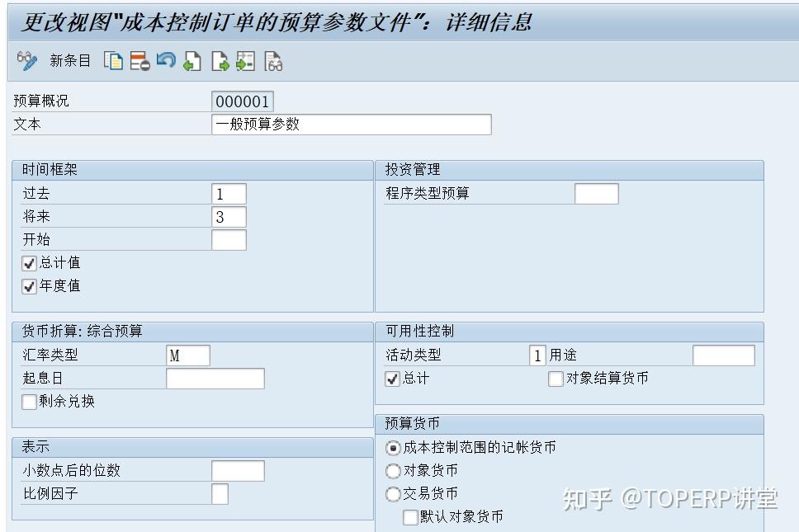The image size is (799, 532).
Task: Click the 预算货币 group header
Action: (570, 424)
